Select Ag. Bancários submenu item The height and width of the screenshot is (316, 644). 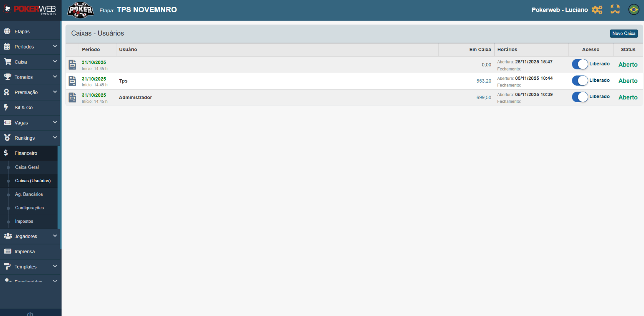coord(29,194)
